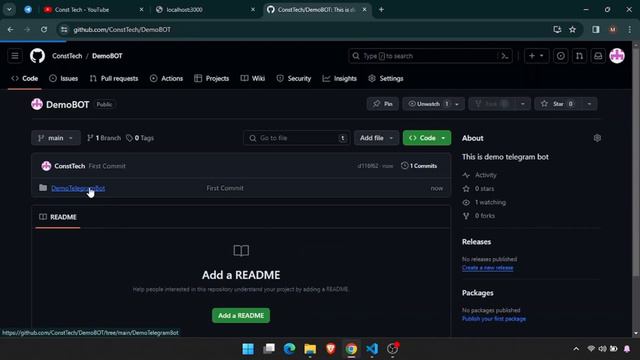640x360 pixels.
Task: Open the First Commit message in header row
Action: 107,166
